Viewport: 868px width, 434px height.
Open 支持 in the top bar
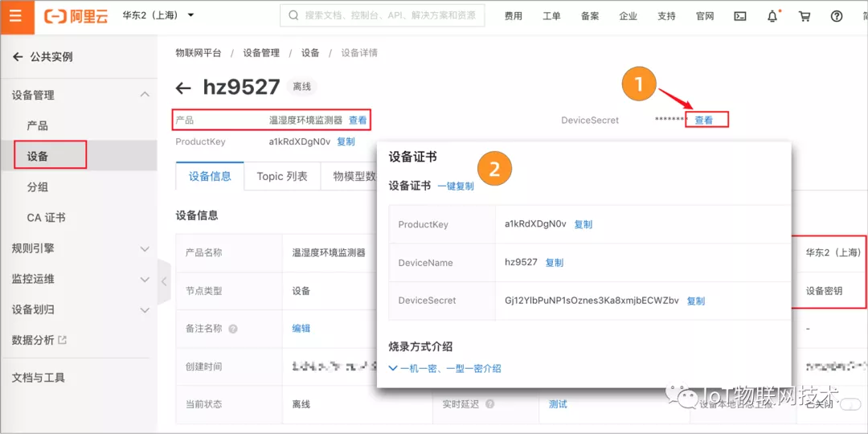pyautogui.click(x=666, y=16)
